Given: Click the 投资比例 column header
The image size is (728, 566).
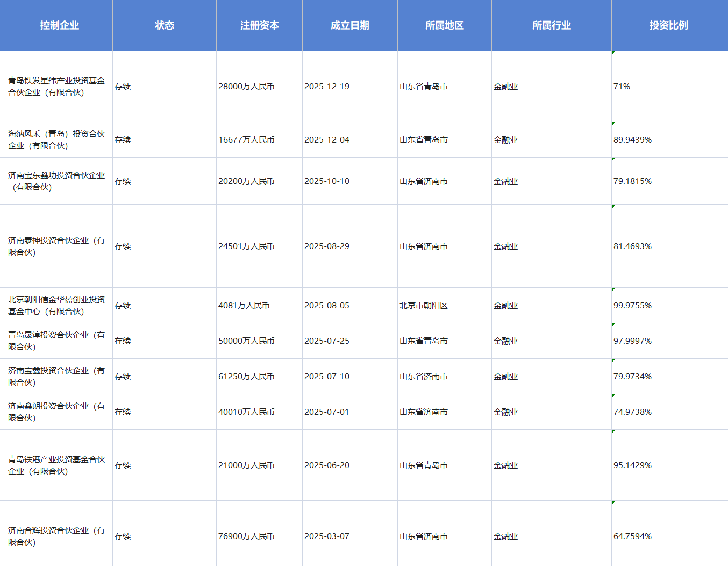Looking at the screenshot, I should pos(668,25).
